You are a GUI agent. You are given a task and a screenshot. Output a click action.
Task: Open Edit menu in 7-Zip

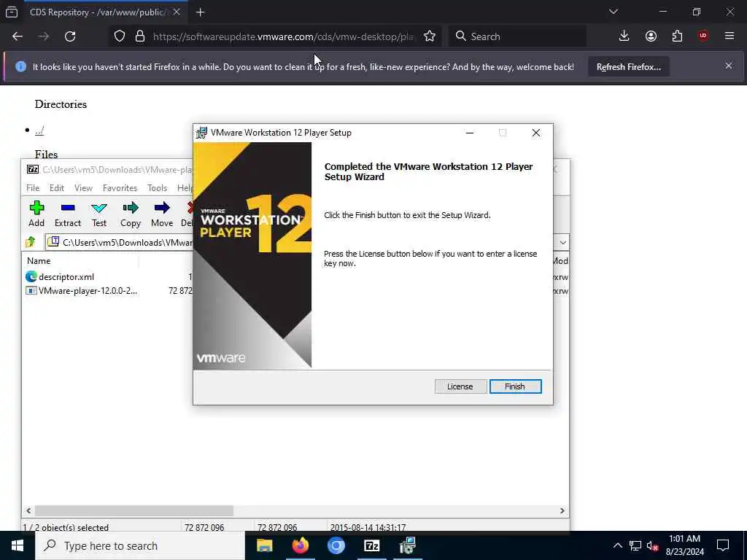click(x=57, y=187)
